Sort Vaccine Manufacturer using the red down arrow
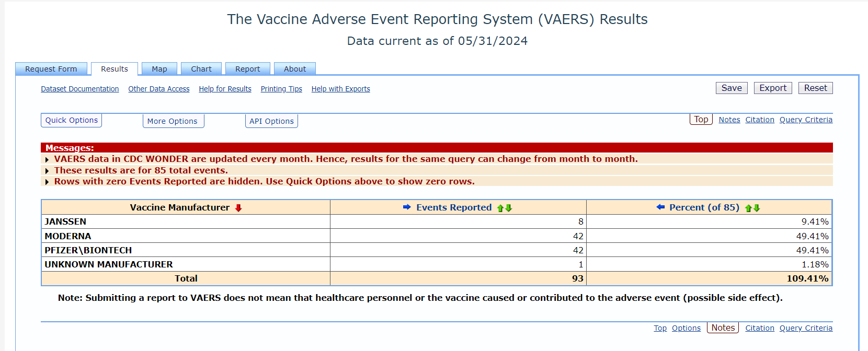Viewport: 868px width, 351px height. tap(238, 208)
